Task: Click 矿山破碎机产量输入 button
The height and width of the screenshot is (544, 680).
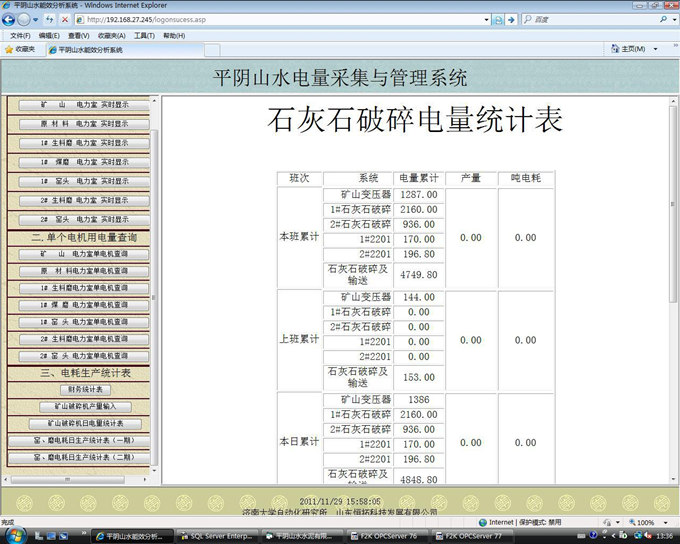Action: coord(84,407)
